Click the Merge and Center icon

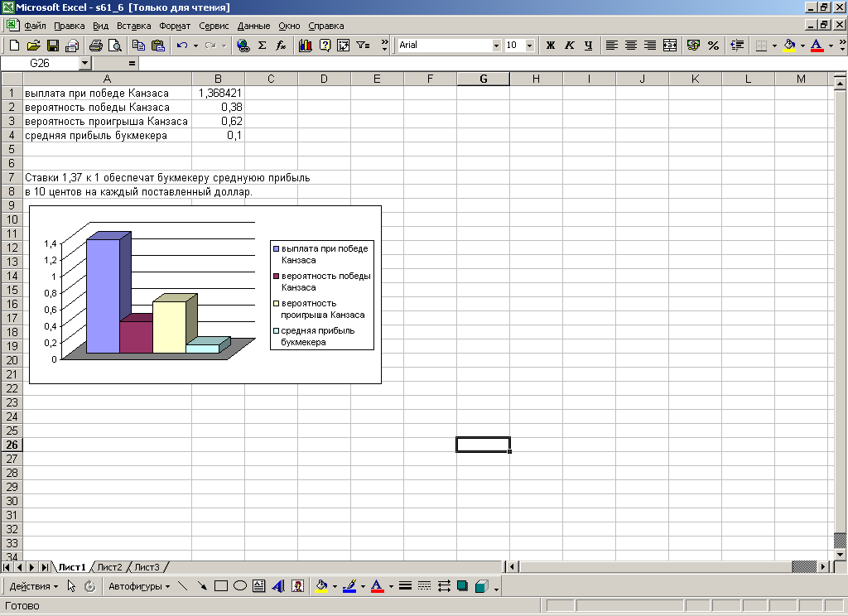tap(670, 46)
